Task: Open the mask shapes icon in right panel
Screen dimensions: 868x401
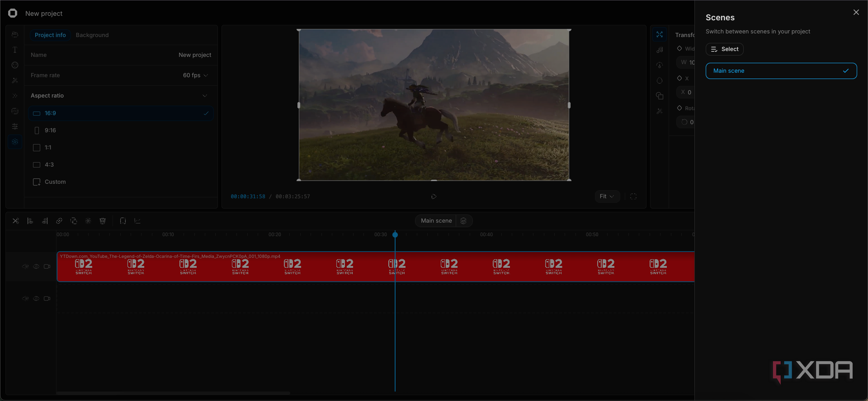Action: pos(660,96)
